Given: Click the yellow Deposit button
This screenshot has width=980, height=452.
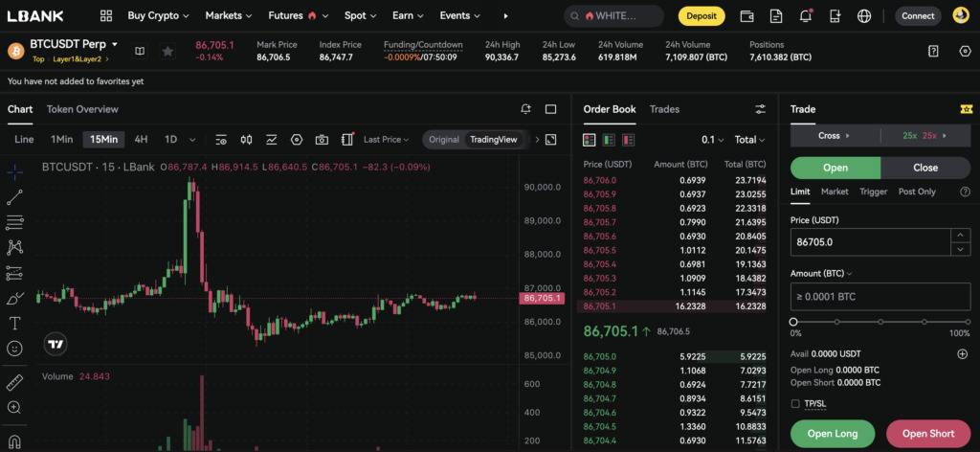Looking at the screenshot, I should coord(702,16).
